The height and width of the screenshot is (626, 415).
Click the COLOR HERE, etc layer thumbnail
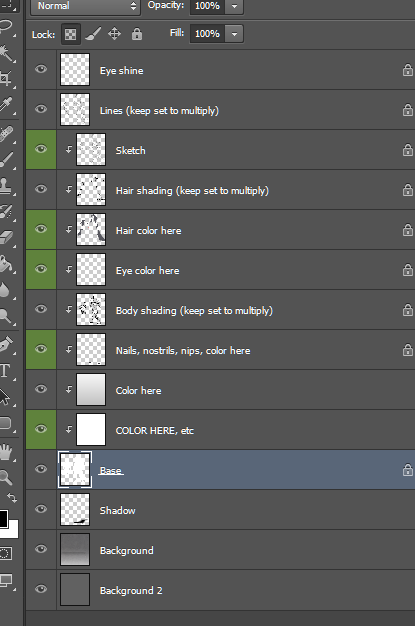(91, 430)
